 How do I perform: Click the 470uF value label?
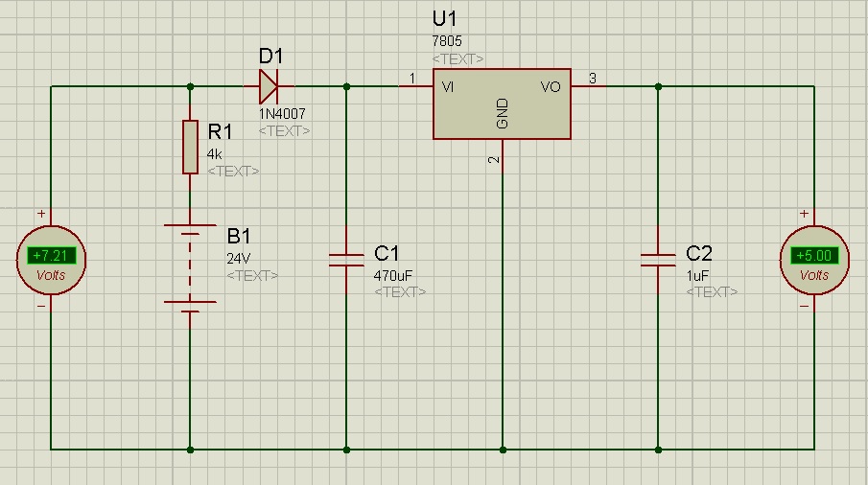393,275
